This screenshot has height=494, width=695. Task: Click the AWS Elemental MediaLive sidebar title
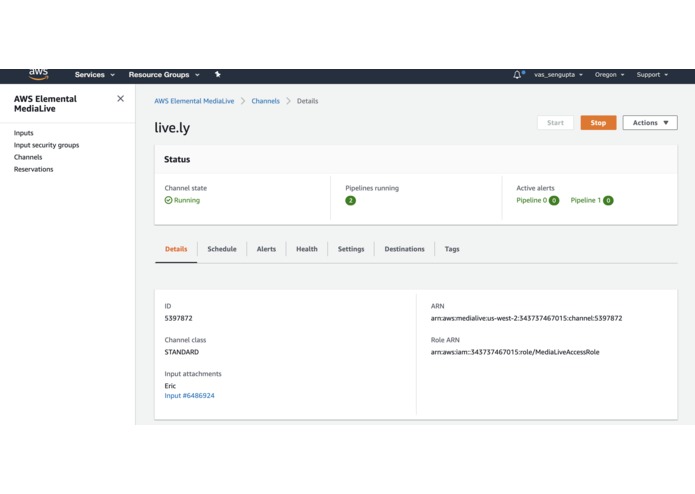(x=45, y=104)
